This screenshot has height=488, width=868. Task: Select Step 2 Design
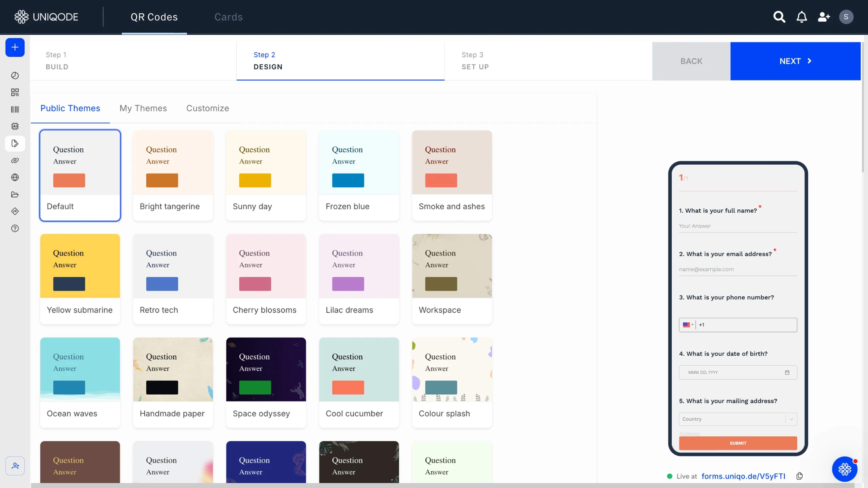coord(340,61)
